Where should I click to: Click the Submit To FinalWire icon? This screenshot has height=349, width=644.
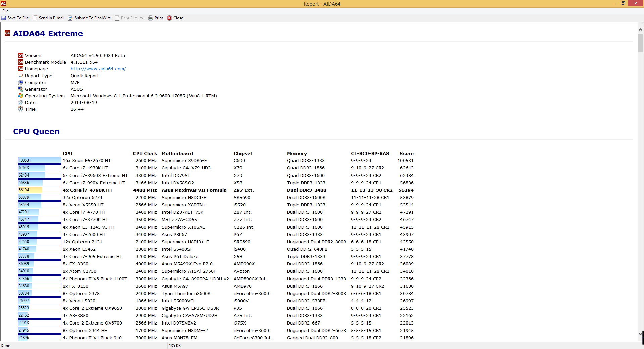click(71, 18)
